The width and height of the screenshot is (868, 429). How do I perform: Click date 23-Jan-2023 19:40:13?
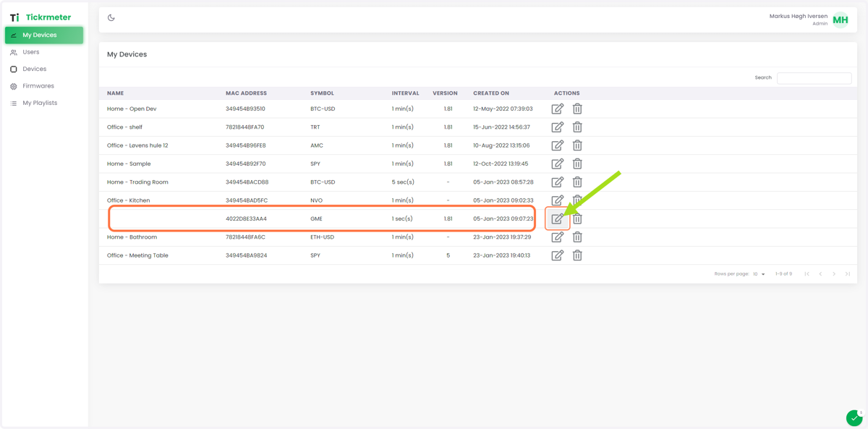pyautogui.click(x=502, y=255)
